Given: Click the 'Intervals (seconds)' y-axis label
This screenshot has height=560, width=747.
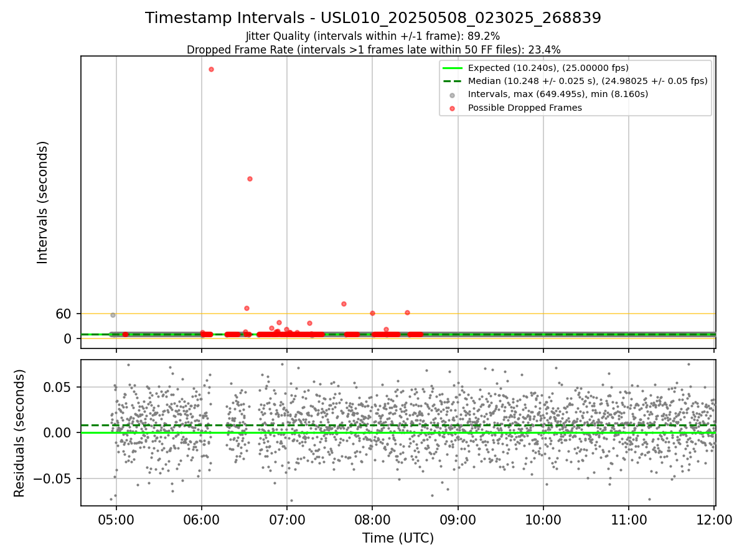Looking at the screenshot, I should click(43, 202).
